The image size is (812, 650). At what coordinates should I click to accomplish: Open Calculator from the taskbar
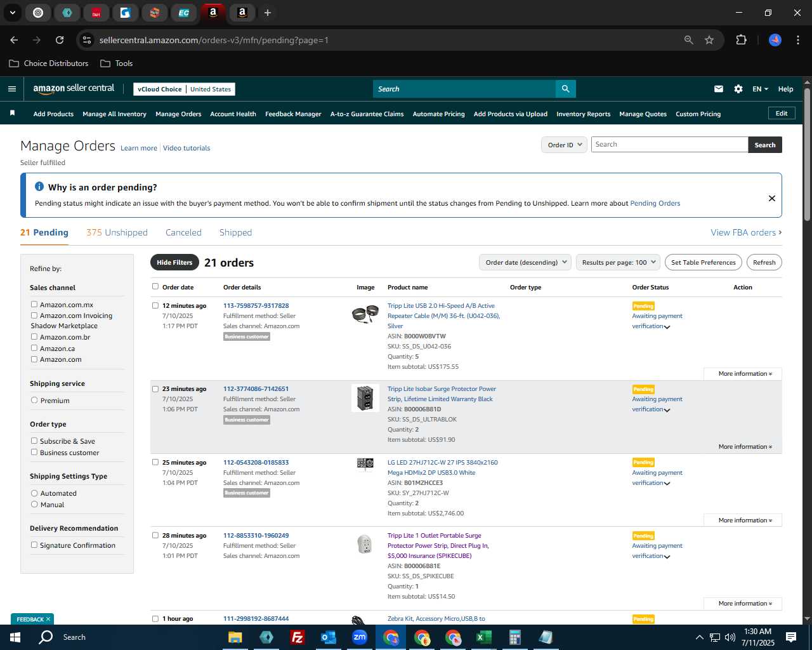tap(515, 637)
